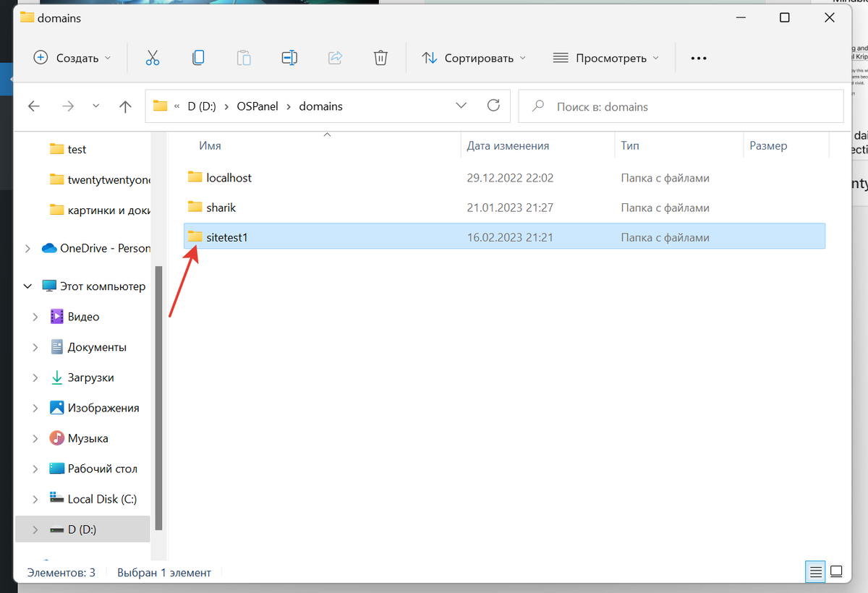This screenshot has width=868, height=593.
Task: Click the search magnifier icon
Action: pyautogui.click(x=537, y=106)
